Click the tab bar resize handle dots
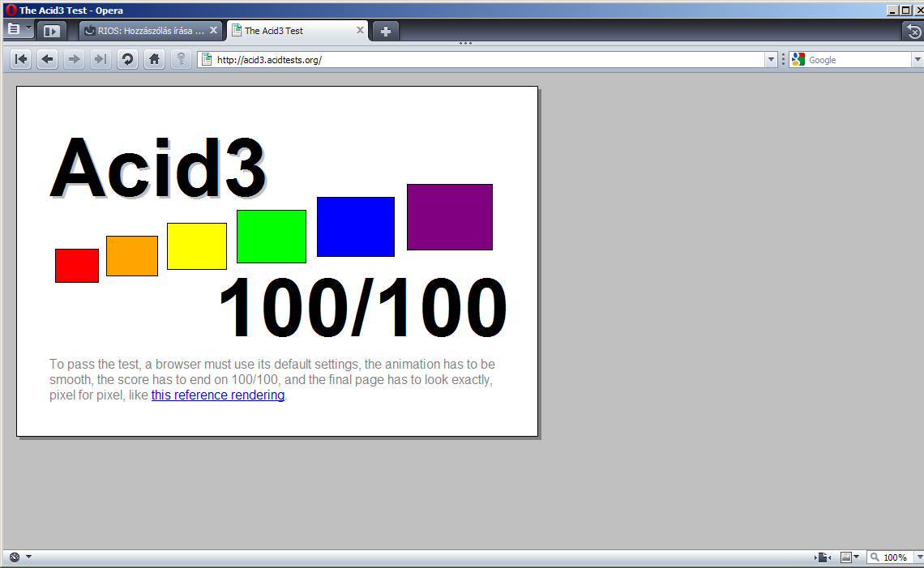 point(465,43)
